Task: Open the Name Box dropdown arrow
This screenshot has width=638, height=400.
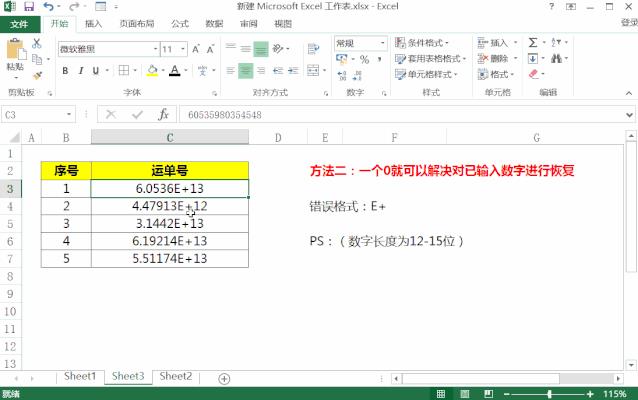Action: tap(69, 114)
